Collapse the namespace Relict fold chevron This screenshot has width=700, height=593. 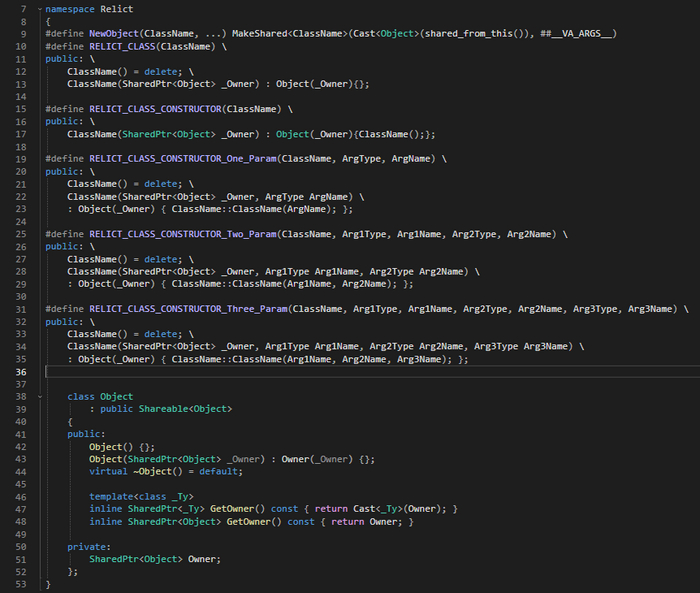click(x=39, y=8)
